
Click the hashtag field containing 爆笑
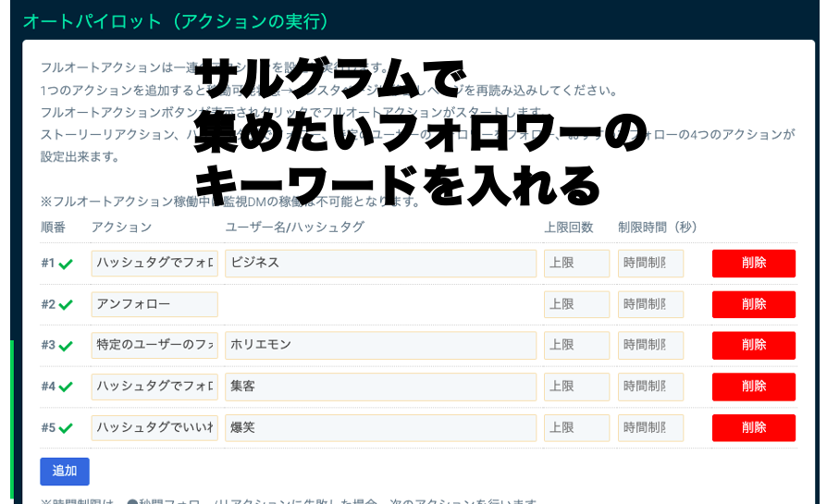pyautogui.click(x=381, y=427)
